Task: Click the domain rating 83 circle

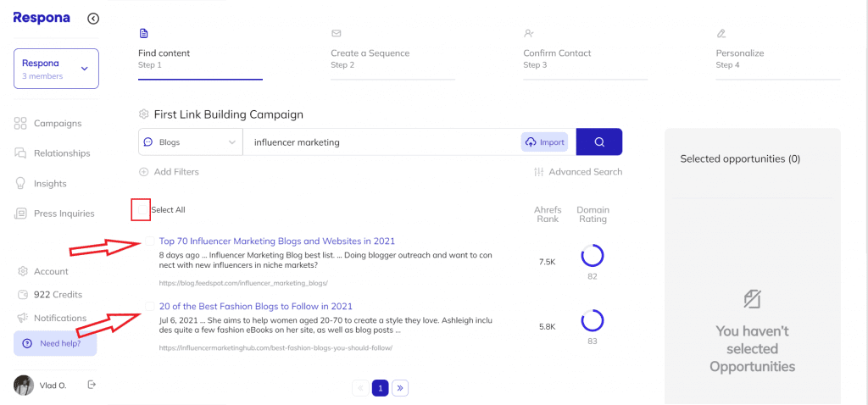Action: [x=593, y=320]
